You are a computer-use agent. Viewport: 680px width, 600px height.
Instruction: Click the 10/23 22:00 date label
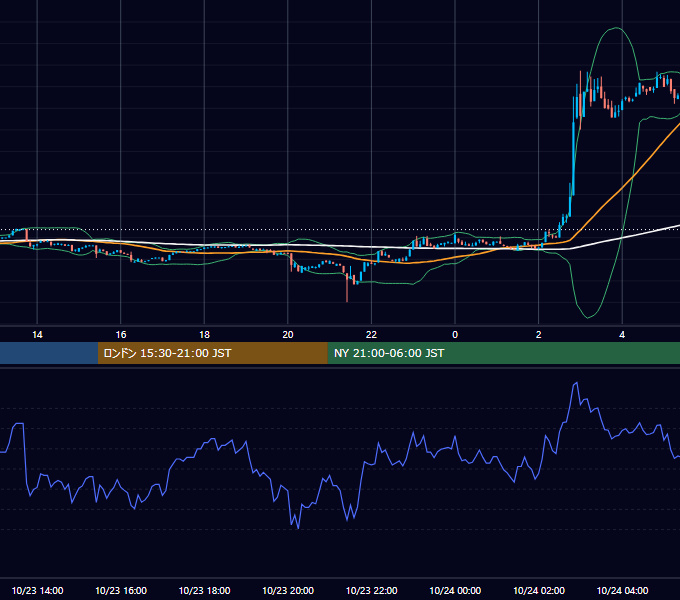point(371,590)
